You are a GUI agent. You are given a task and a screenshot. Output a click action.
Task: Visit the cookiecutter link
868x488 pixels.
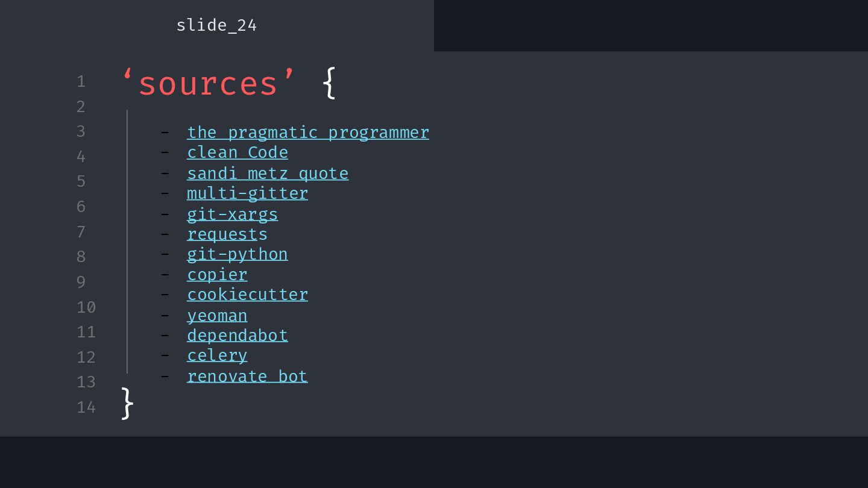(x=247, y=295)
